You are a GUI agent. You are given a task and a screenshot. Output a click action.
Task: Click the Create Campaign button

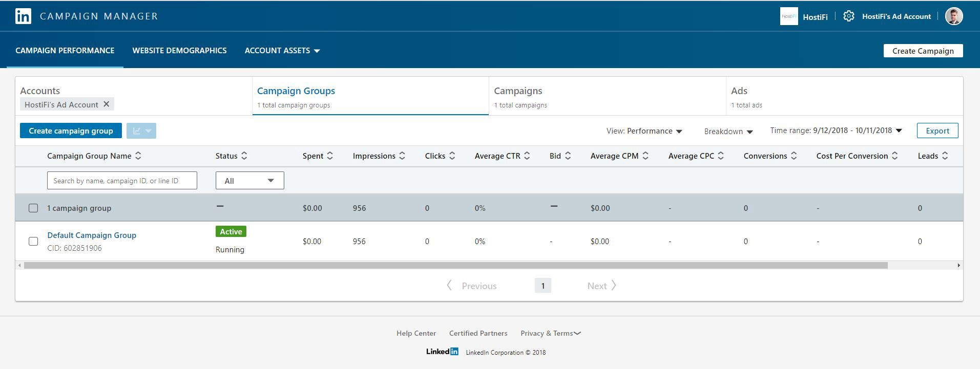click(x=923, y=51)
